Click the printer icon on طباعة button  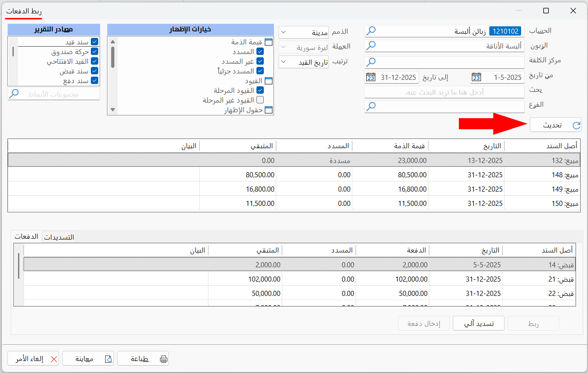point(163,358)
